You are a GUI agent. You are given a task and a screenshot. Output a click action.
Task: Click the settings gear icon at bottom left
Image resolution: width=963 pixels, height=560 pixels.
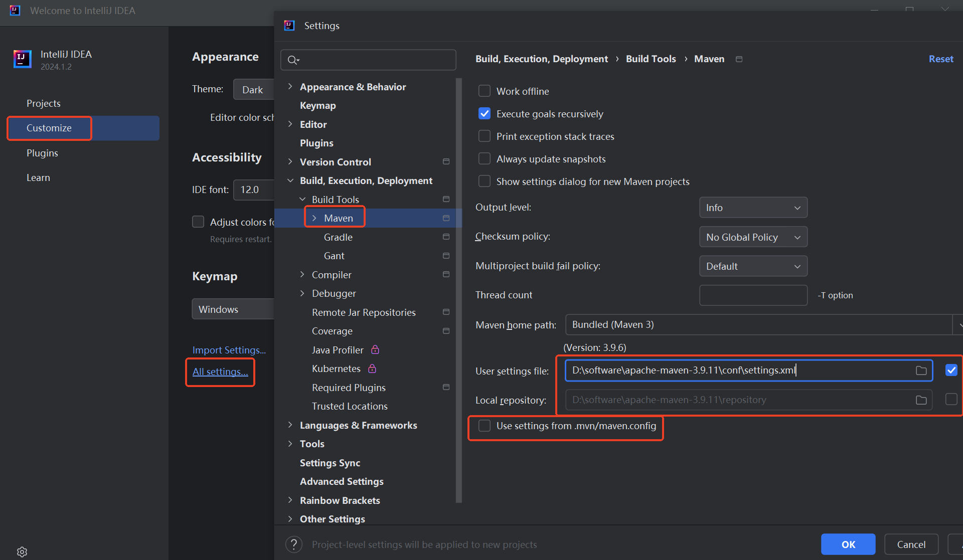click(x=22, y=551)
